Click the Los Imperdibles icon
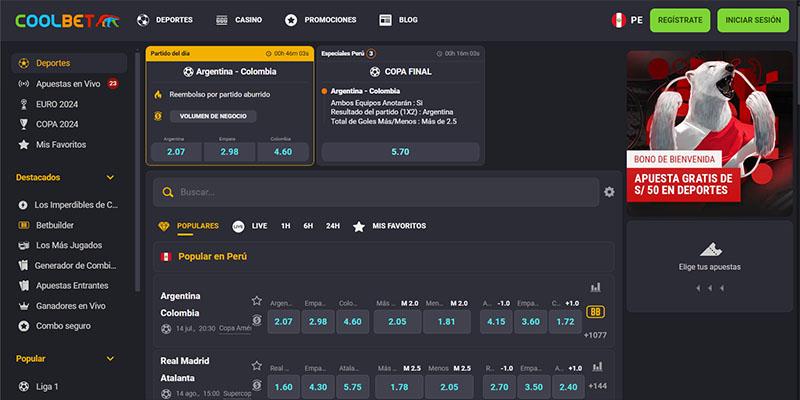 click(23, 205)
